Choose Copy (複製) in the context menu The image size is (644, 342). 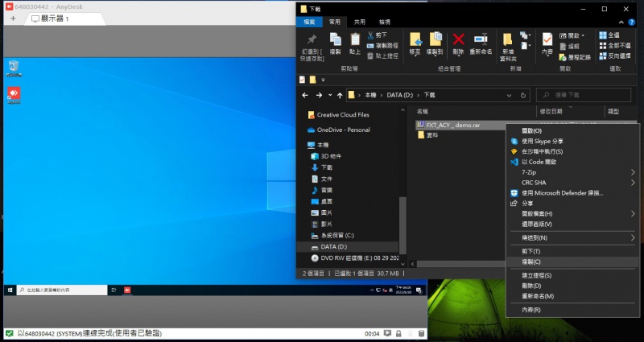(531, 262)
